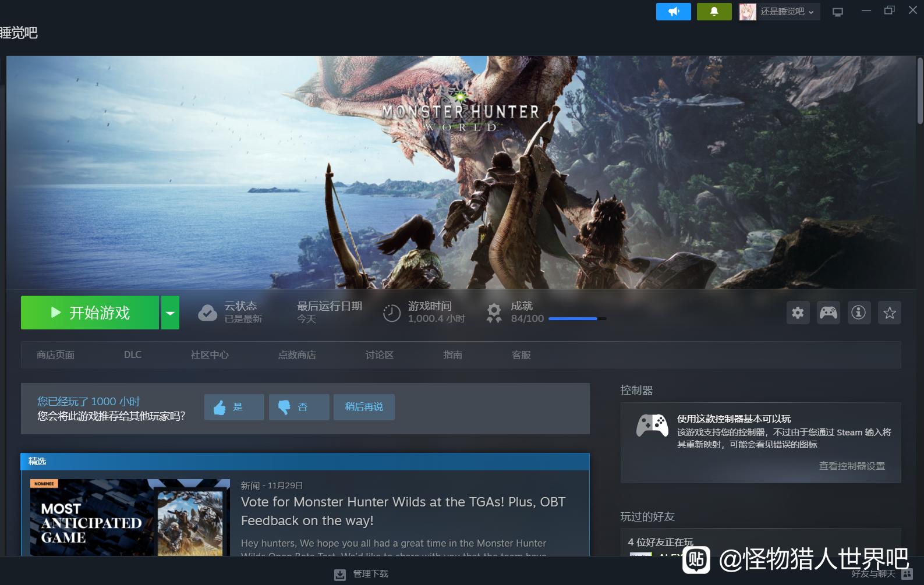This screenshot has width=924, height=585.
Task: Click the vertical scrollbar on right
Action: (920, 90)
